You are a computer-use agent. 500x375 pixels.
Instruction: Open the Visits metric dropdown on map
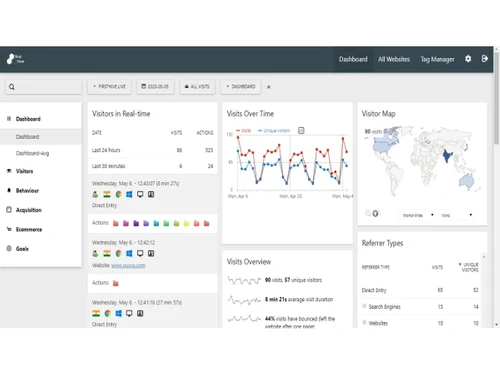click(x=456, y=215)
